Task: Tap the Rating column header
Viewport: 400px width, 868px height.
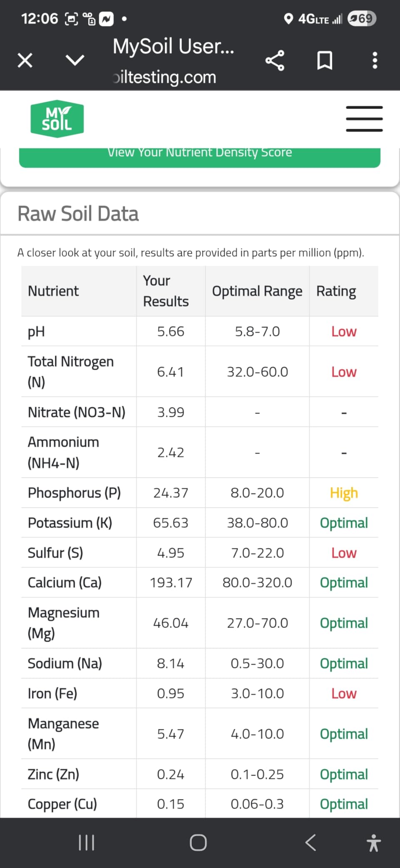Action: coord(336,291)
